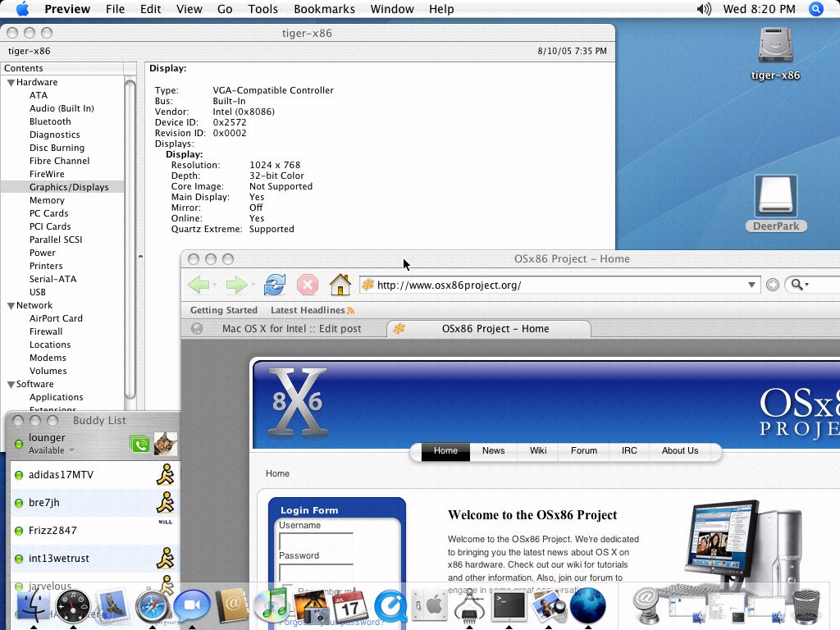
Task: Launch iTunes from the Dock
Action: (271, 606)
